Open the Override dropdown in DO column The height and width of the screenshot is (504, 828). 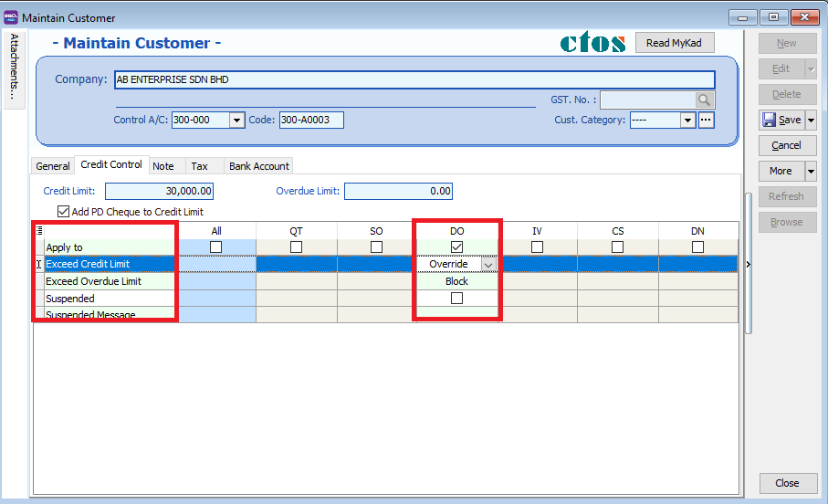(x=487, y=264)
